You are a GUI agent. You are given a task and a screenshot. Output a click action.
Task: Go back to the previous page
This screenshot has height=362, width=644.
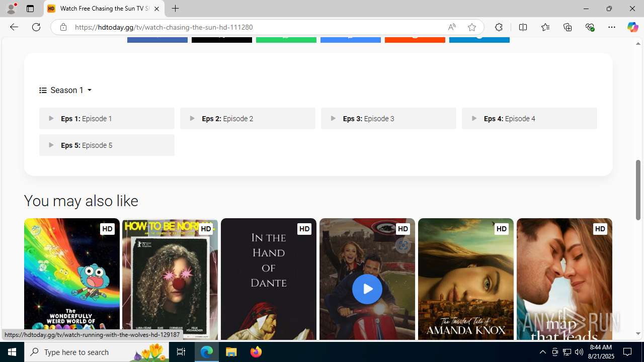click(14, 27)
